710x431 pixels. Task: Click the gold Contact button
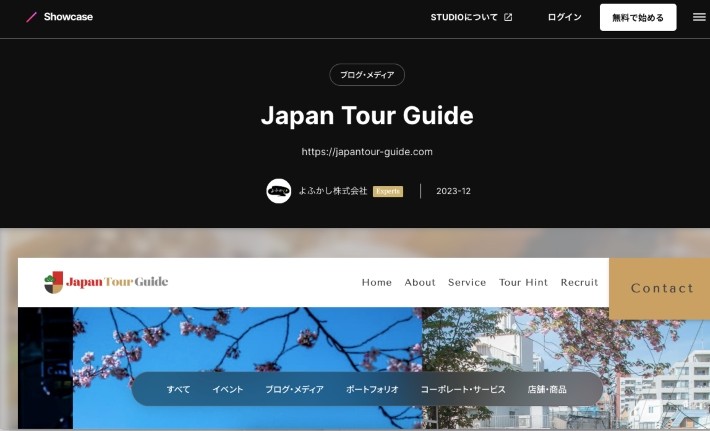pyautogui.click(x=659, y=288)
